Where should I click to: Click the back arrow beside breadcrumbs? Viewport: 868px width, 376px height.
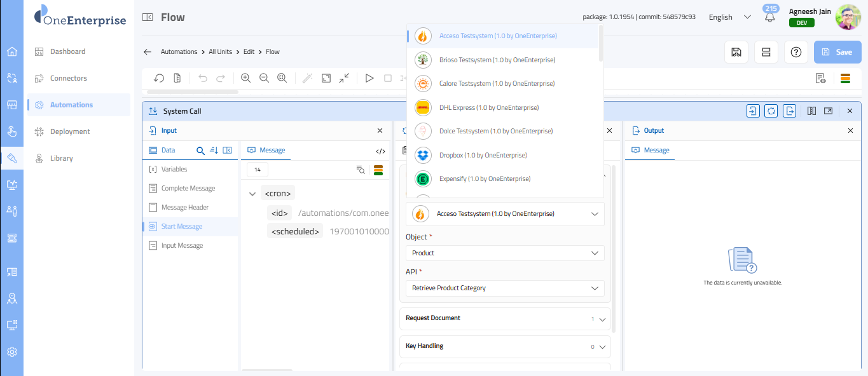point(148,52)
